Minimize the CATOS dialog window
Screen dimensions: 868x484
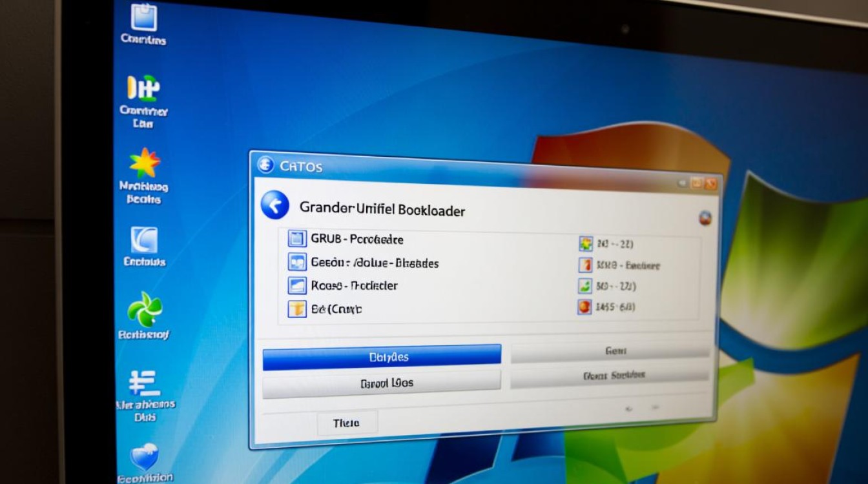(x=682, y=183)
